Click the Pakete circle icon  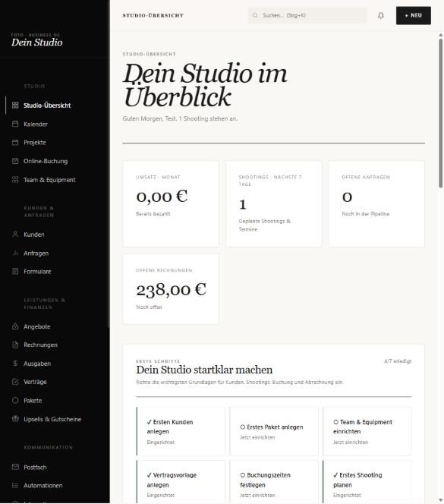(15, 401)
